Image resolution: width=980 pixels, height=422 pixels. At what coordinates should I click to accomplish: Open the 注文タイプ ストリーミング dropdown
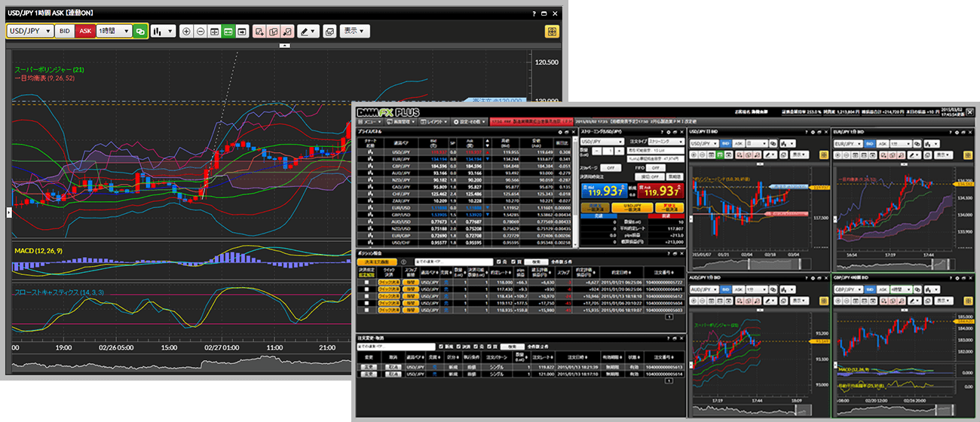coord(666,142)
